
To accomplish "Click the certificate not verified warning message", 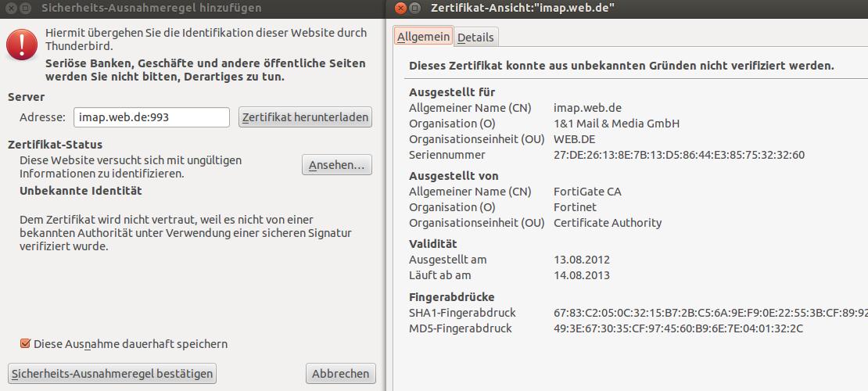I will (x=622, y=66).
